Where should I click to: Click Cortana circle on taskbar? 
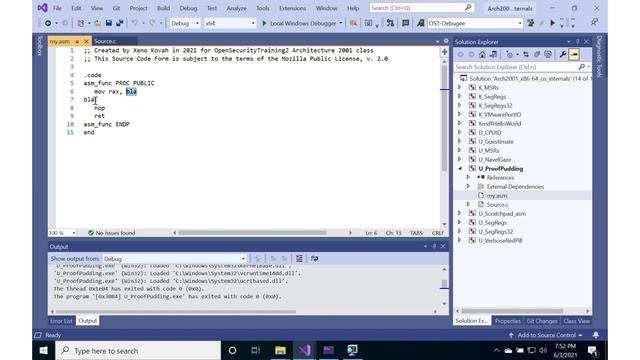tap(232, 350)
